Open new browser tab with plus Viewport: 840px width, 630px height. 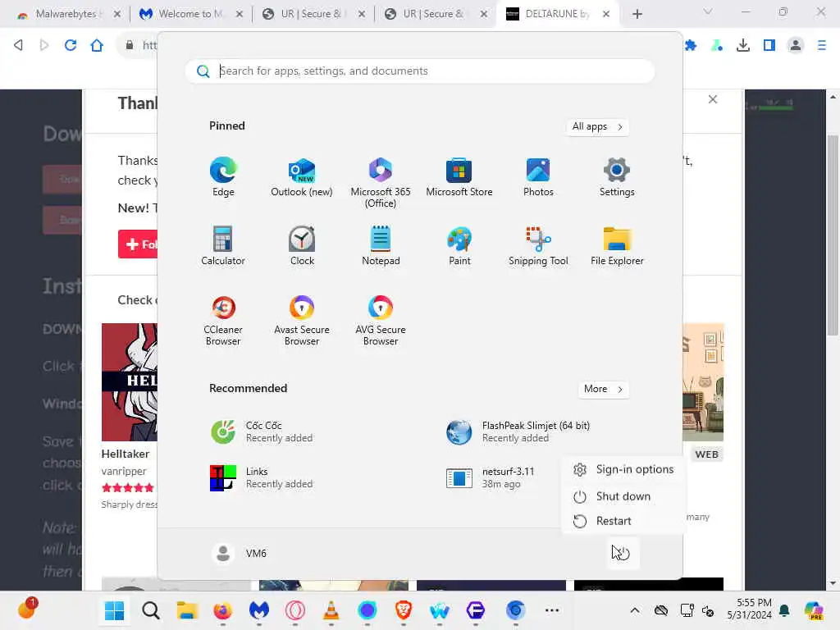[x=637, y=14]
